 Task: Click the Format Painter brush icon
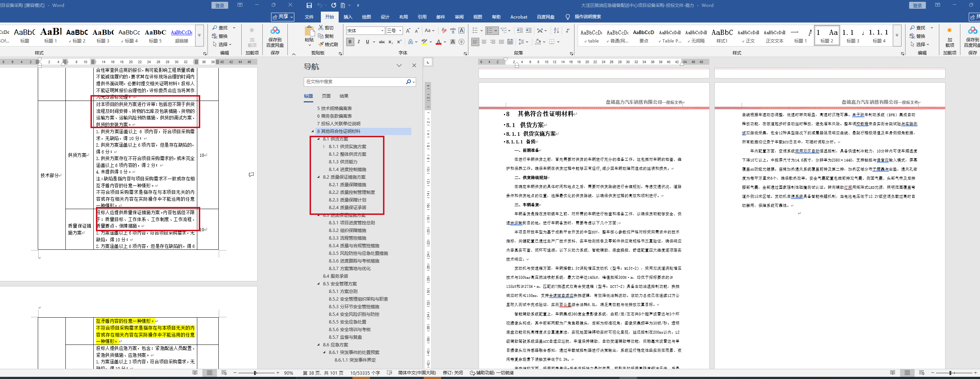pyautogui.click(x=328, y=45)
